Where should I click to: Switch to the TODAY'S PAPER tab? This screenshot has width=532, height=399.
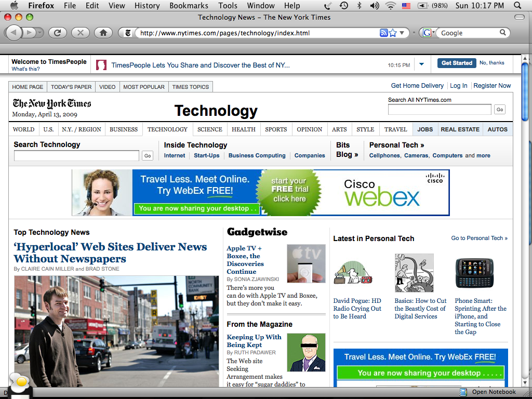click(71, 87)
